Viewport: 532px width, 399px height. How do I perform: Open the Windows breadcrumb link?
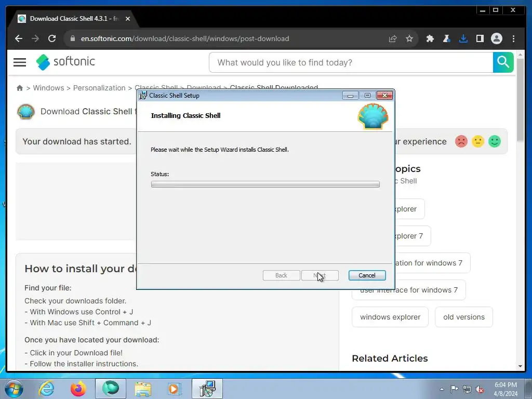(48, 88)
